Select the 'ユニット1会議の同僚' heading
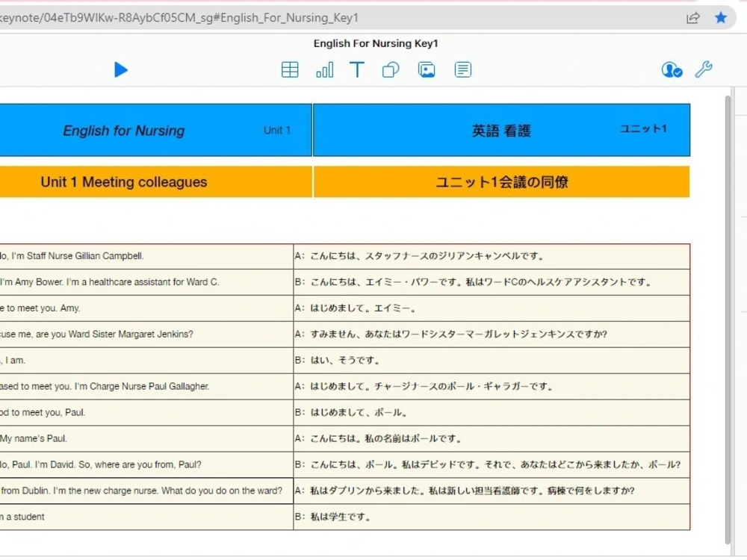 (502, 182)
